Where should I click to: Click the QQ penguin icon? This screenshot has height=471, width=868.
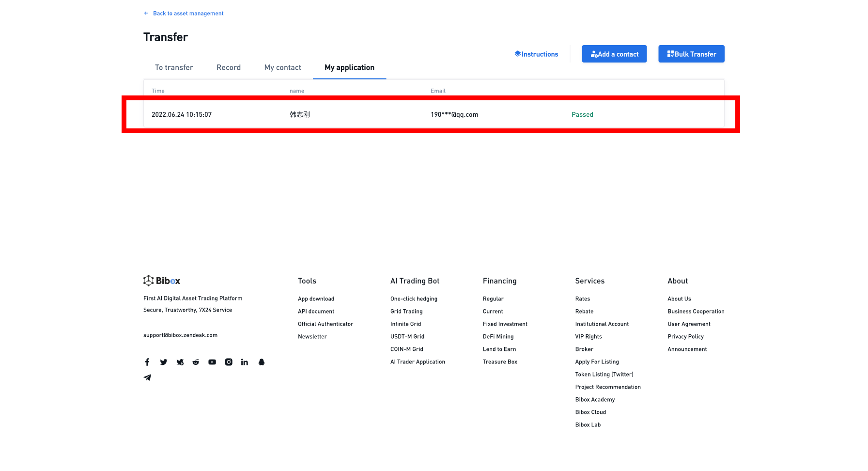tap(262, 362)
